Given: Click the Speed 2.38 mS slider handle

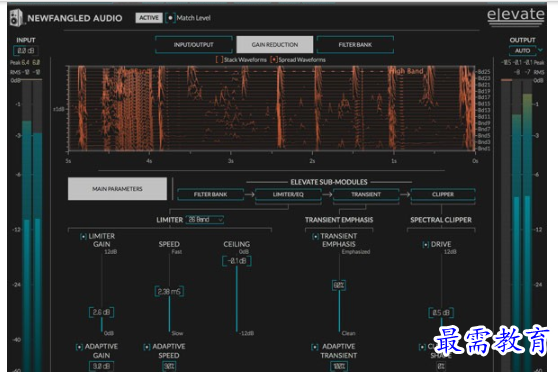Looking at the screenshot, I should coord(169,292).
